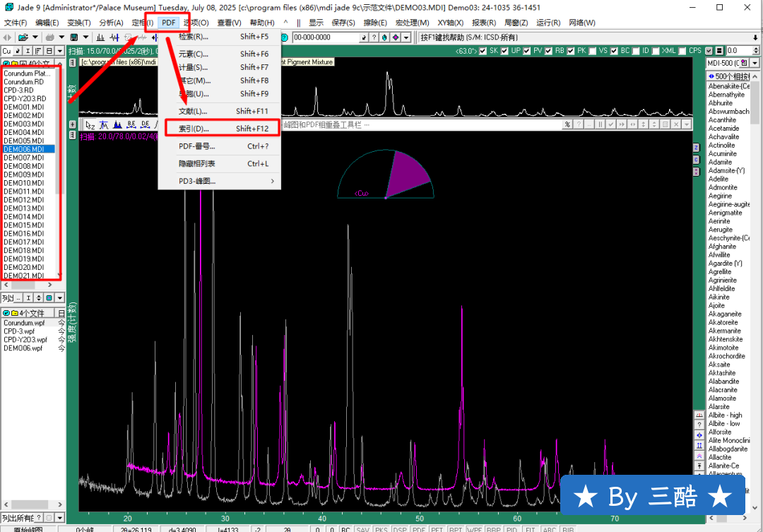Click the pattern smoothing waveform icon

coord(115,37)
